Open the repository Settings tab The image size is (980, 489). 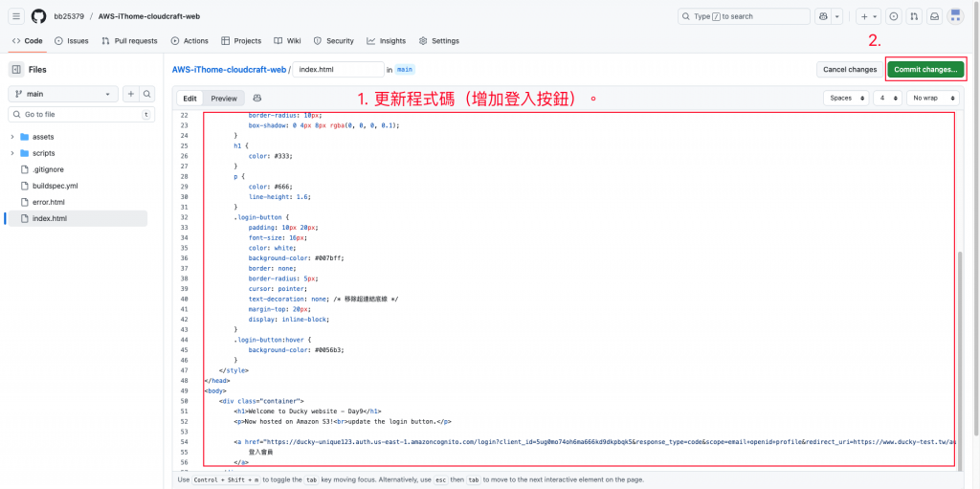(439, 40)
